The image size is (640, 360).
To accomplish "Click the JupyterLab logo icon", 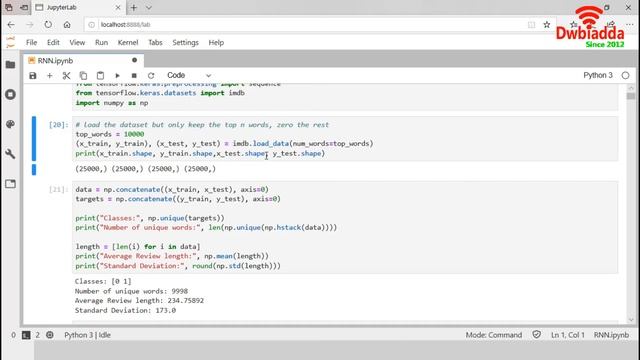I will click(11, 42).
